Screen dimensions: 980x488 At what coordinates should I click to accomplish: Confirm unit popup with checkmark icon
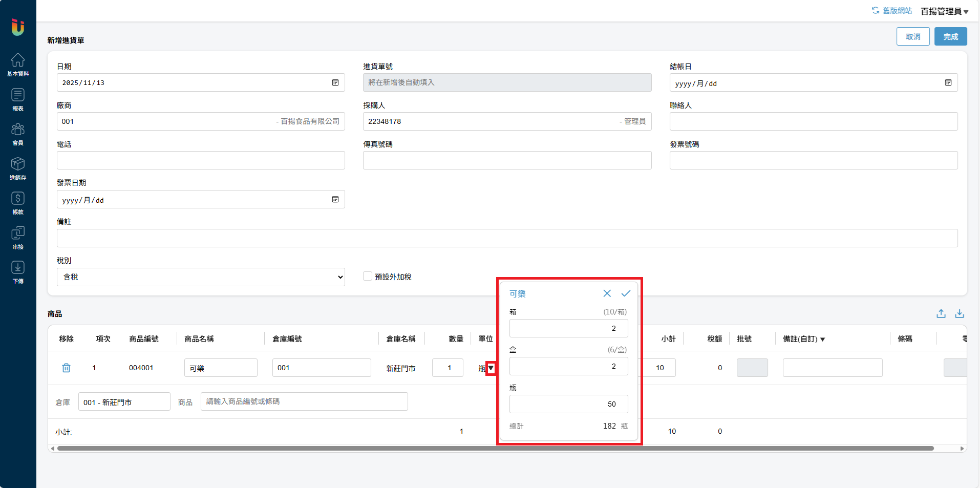626,293
